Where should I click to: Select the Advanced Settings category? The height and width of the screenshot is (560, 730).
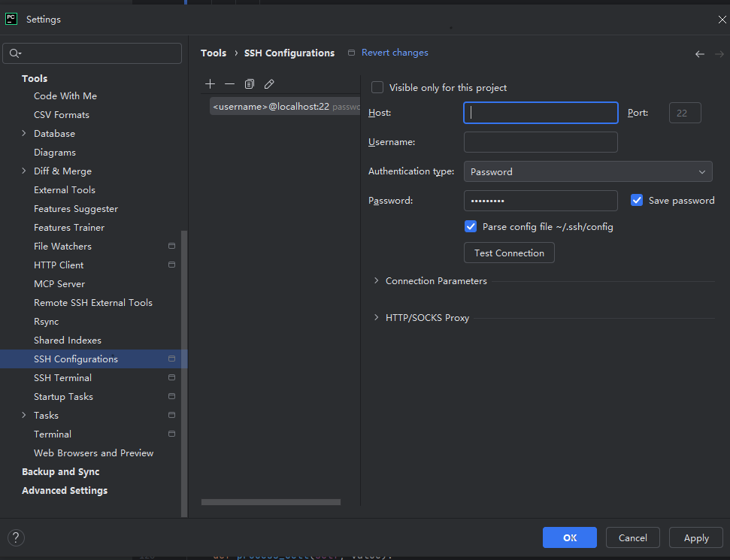tap(65, 491)
